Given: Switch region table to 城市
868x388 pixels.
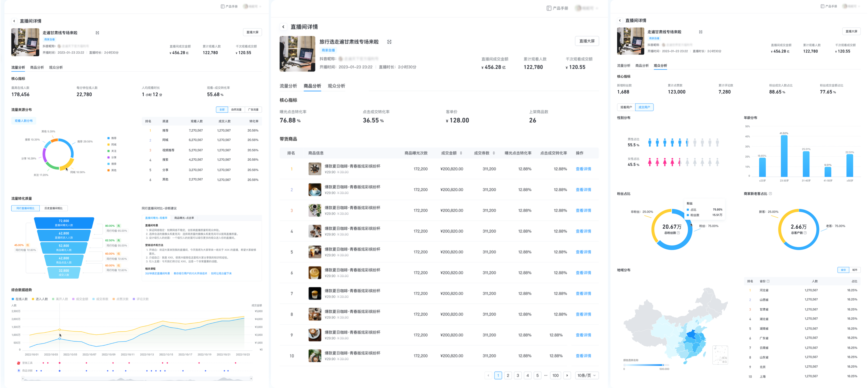Looking at the screenshot, I should click(855, 270).
